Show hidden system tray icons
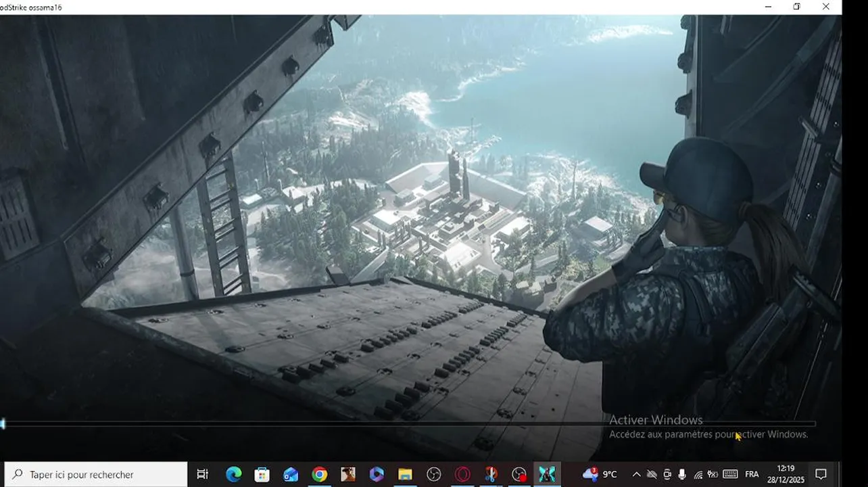 pos(636,475)
